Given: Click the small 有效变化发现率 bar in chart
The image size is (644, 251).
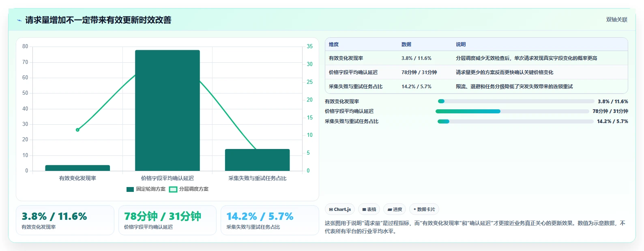Looking at the screenshot, I should [77, 168].
